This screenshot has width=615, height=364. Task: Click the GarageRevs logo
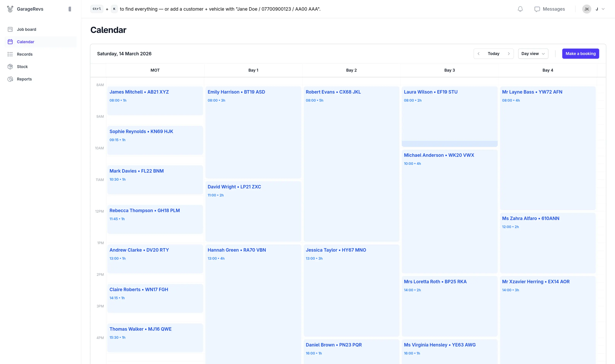pos(25,9)
